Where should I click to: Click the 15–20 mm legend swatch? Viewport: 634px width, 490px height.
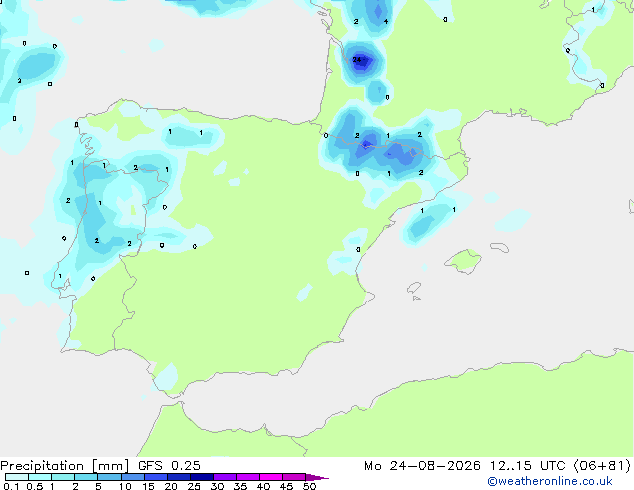pyautogui.click(x=155, y=477)
